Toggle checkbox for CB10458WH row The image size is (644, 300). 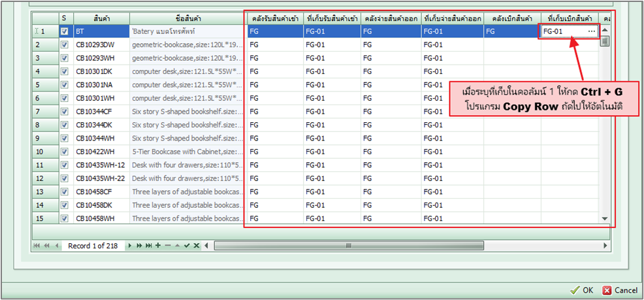click(64, 218)
